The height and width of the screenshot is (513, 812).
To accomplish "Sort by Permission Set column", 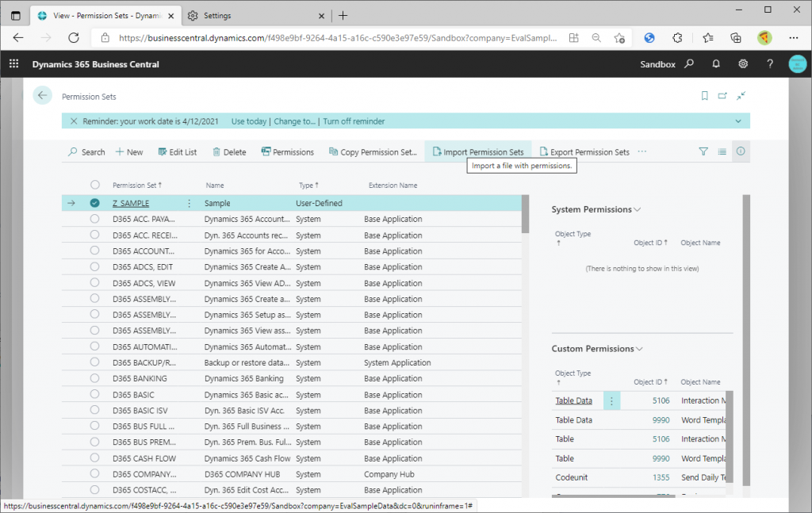I will [x=137, y=186].
